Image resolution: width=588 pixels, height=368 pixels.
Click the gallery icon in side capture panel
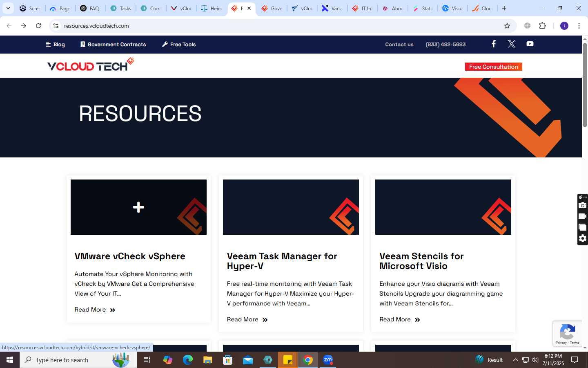pyautogui.click(x=583, y=227)
